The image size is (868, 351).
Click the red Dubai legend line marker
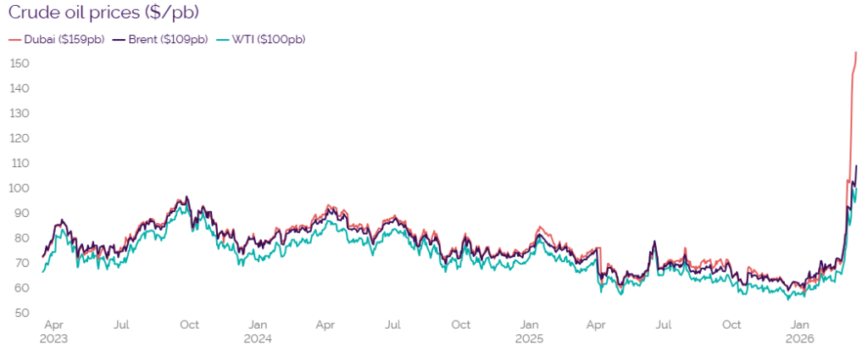click(13, 39)
